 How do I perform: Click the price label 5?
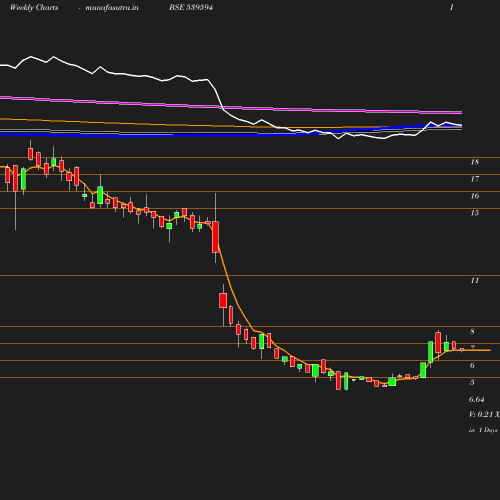point(472,382)
